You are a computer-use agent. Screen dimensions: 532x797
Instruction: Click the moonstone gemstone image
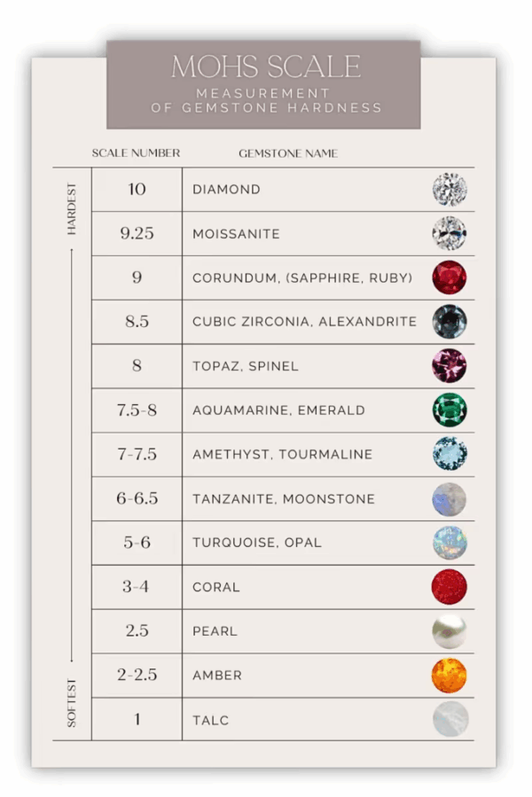[450, 498]
